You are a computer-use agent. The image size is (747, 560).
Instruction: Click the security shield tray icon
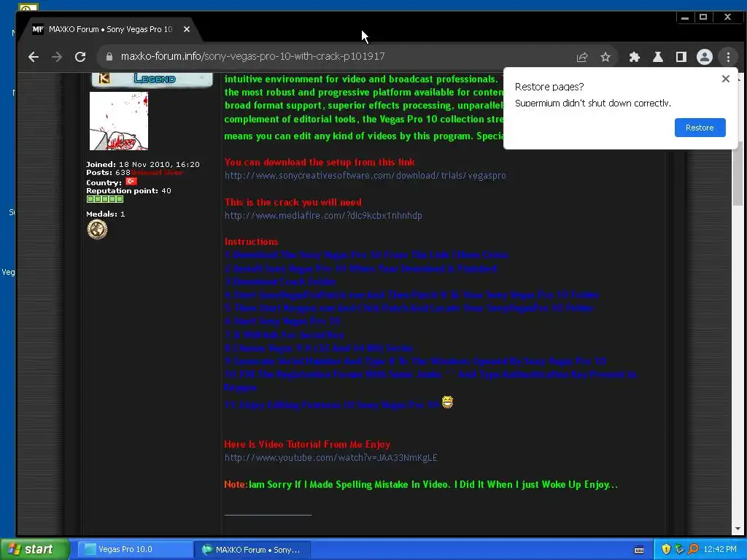pyautogui.click(x=666, y=550)
